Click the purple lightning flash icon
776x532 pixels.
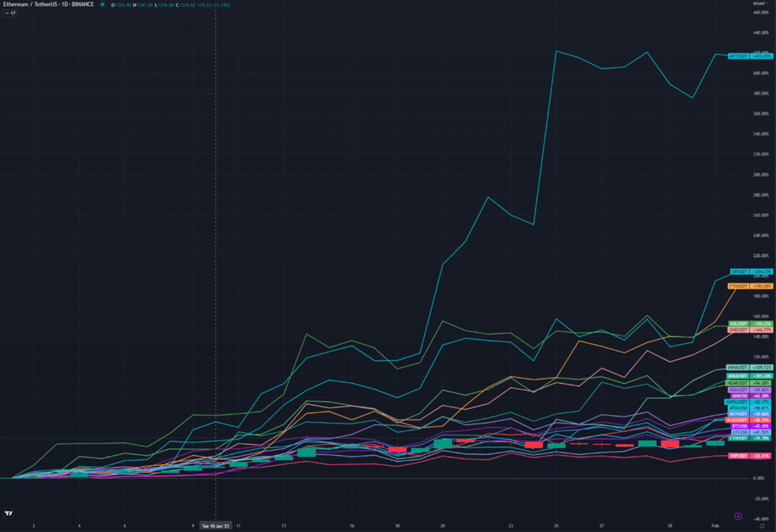(738, 516)
